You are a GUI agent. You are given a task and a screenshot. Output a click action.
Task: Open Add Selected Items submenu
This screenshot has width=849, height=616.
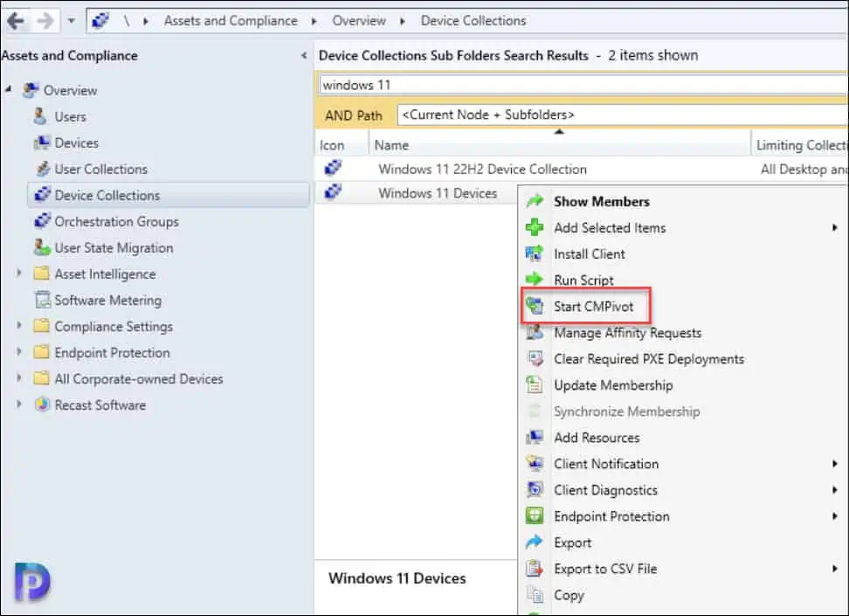tap(683, 227)
